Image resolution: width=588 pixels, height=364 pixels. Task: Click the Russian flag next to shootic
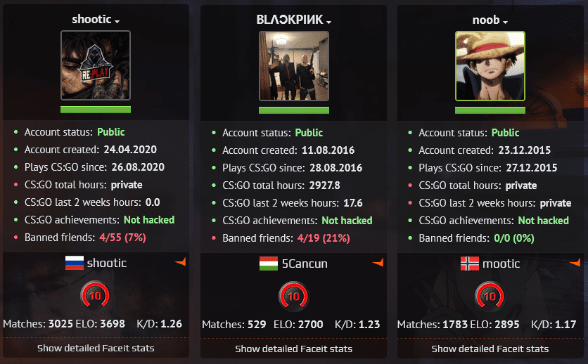(x=74, y=264)
